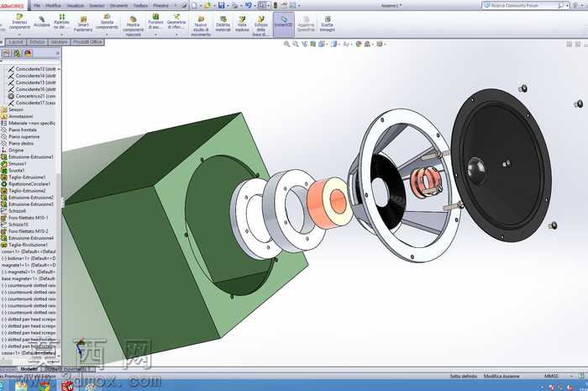Click the Aggiorna SpeedPak tool
Viewport: 588px width, 391px height.
[306, 24]
